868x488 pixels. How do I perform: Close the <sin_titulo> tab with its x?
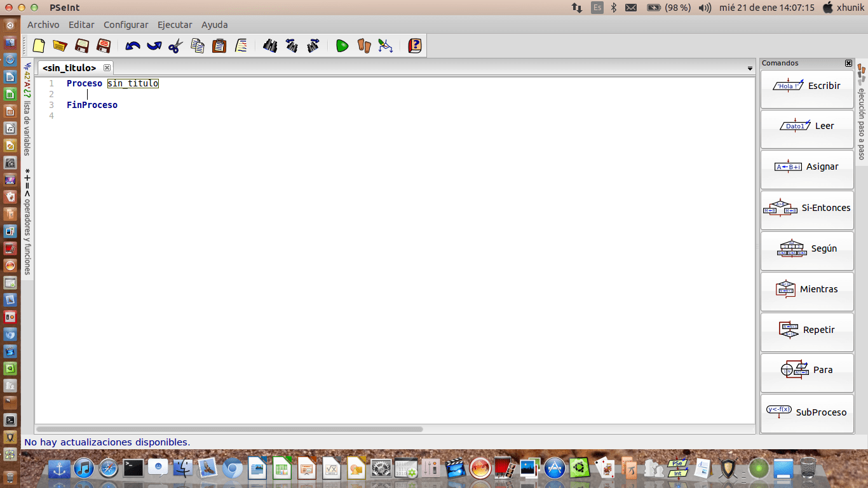click(x=107, y=67)
